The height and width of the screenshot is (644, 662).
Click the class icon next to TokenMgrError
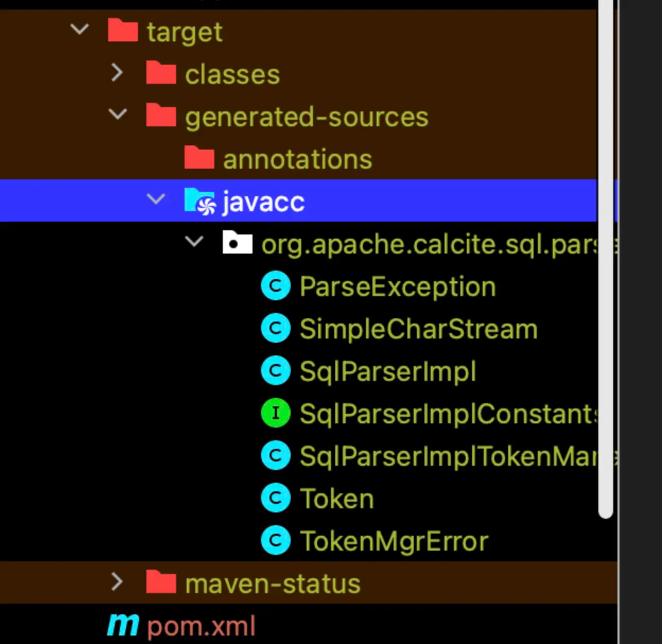click(x=275, y=540)
